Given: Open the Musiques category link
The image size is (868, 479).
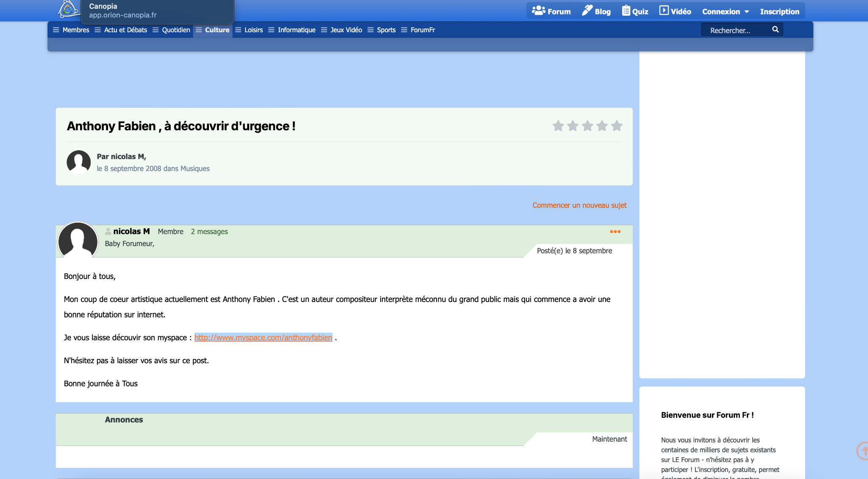Looking at the screenshot, I should click(x=195, y=168).
